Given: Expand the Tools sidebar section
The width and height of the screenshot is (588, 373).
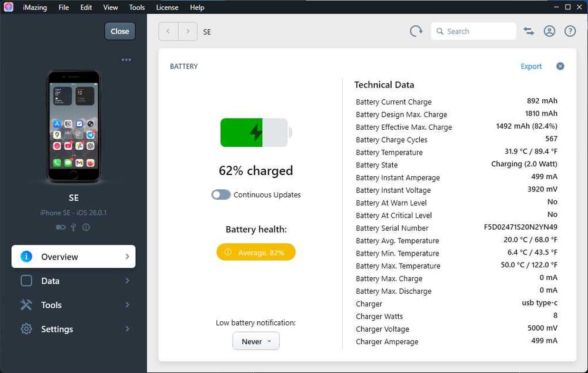Looking at the screenshot, I should (x=73, y=305).
